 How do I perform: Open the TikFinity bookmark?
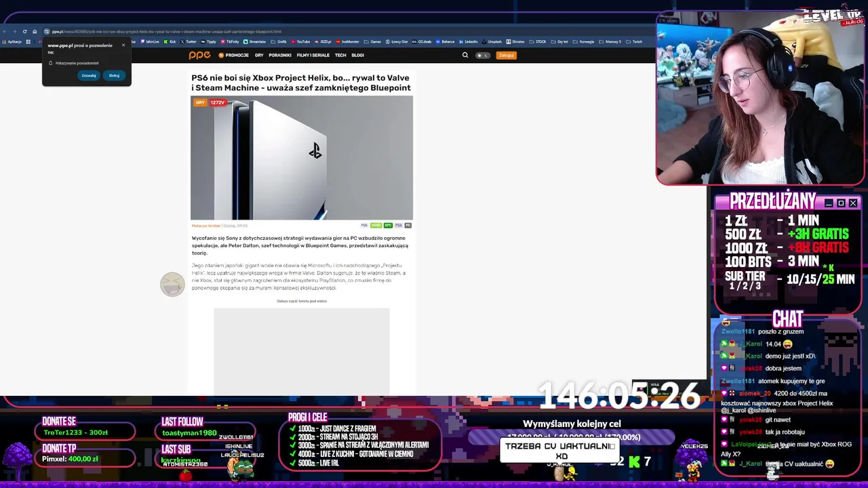coord(230,41)
